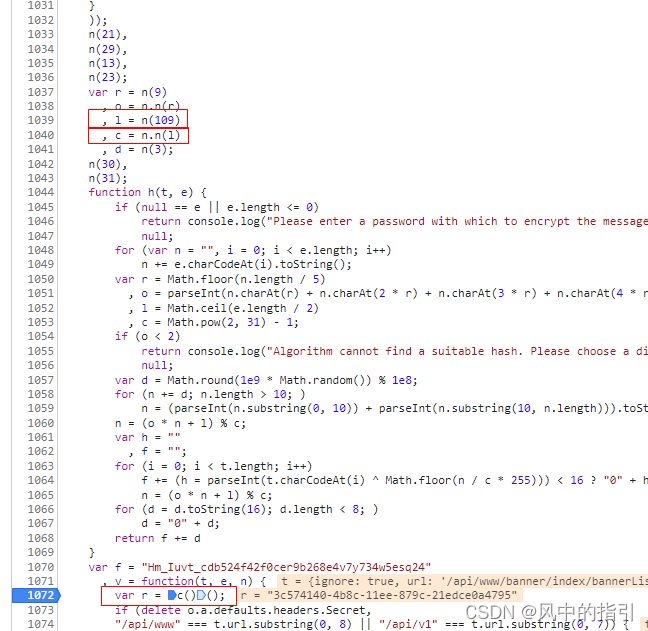This screenshot has height=631, width=648.
Task: Click the 'Hm_Iuvt_cdb524f42f0cer9b268e4v7y734w5esq24' string
Action: pos(286,567)
